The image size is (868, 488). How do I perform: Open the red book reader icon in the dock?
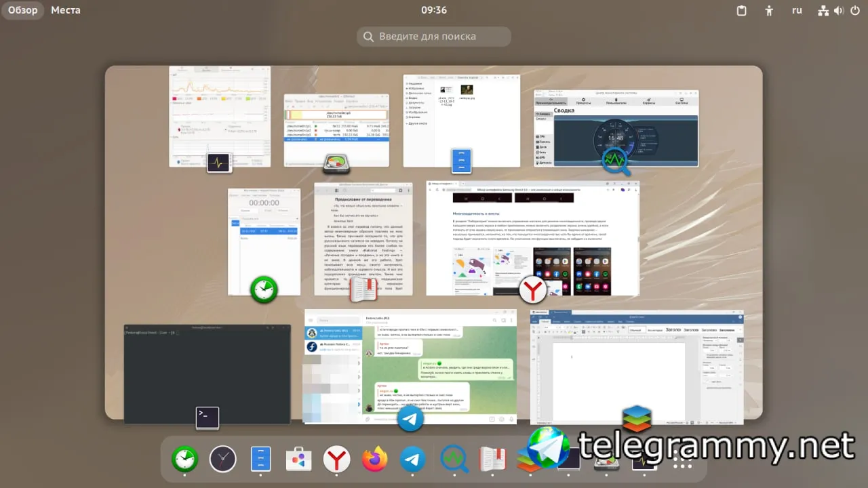coord(493,460)
